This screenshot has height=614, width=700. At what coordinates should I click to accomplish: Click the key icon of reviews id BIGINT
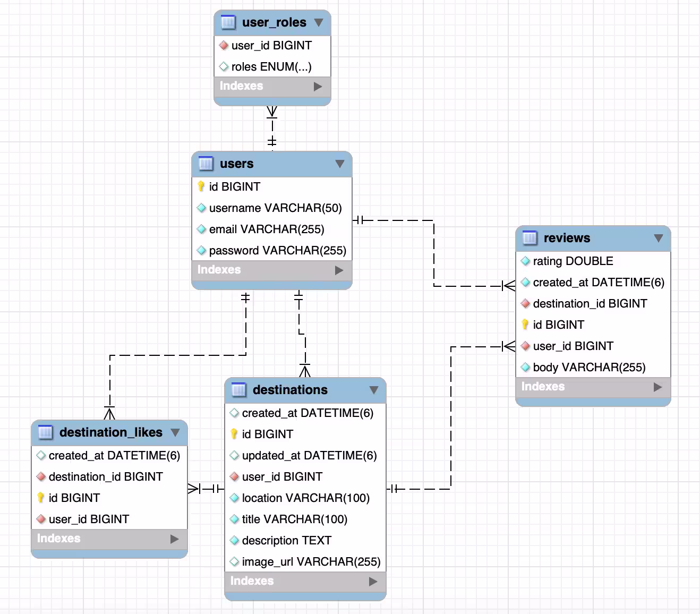click(525, 325)
